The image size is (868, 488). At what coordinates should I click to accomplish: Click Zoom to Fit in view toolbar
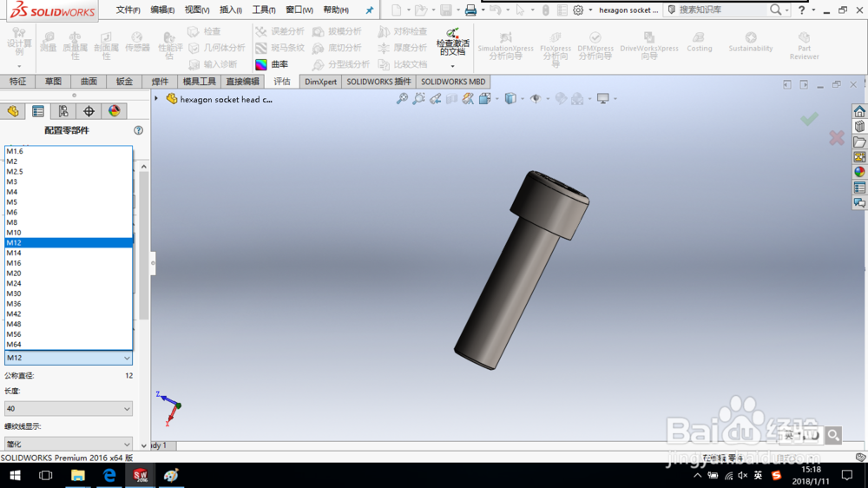click(x=402, y=99)
